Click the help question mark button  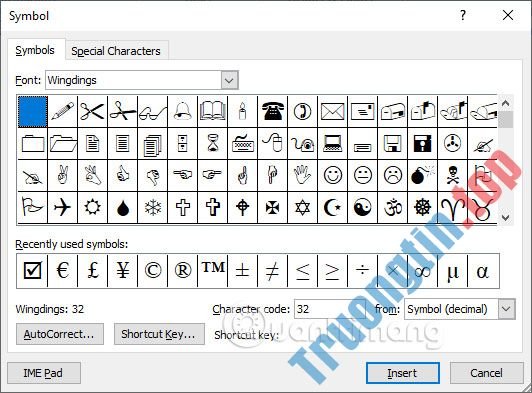point(463,15)
